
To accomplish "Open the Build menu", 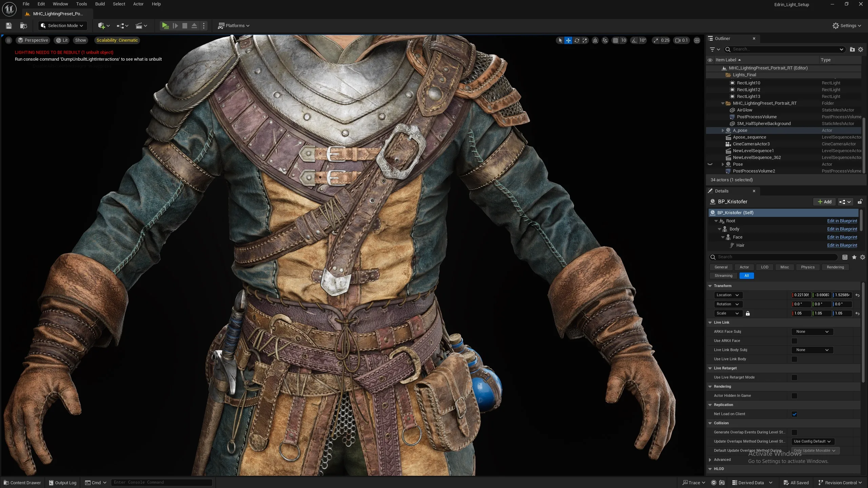I will coord(100,4).
